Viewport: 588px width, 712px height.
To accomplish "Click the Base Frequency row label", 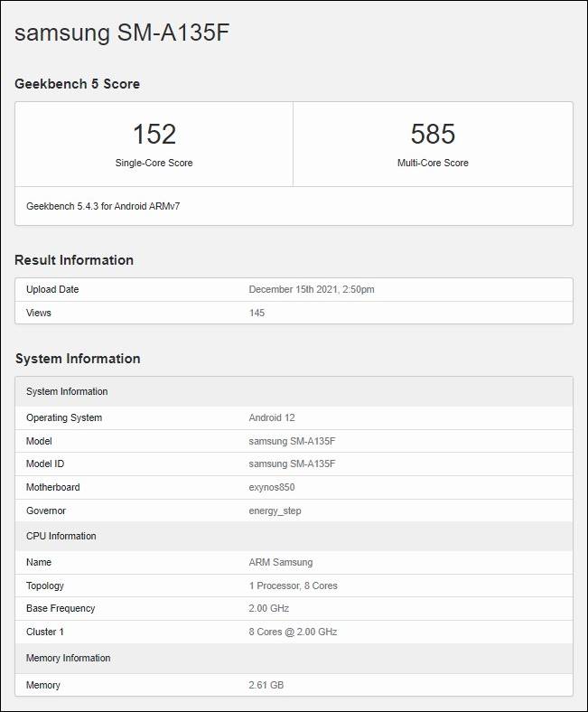I will 61,609.
